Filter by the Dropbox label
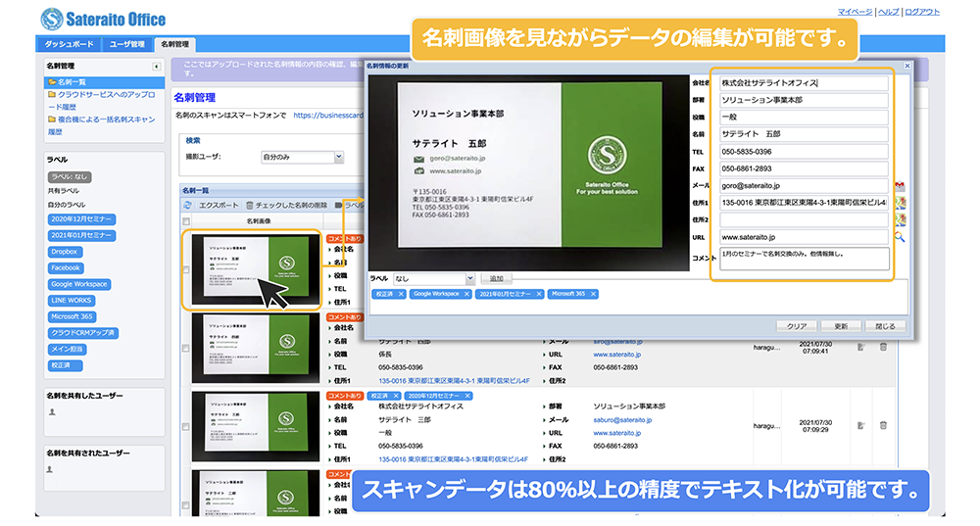The height and width of the screenshot is (526, 980). pyautogui.click(x=65, y=252)
